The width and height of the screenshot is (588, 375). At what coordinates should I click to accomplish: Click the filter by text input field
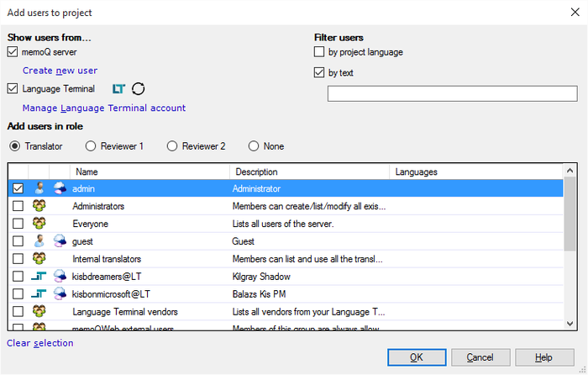[x=452, y=93]
